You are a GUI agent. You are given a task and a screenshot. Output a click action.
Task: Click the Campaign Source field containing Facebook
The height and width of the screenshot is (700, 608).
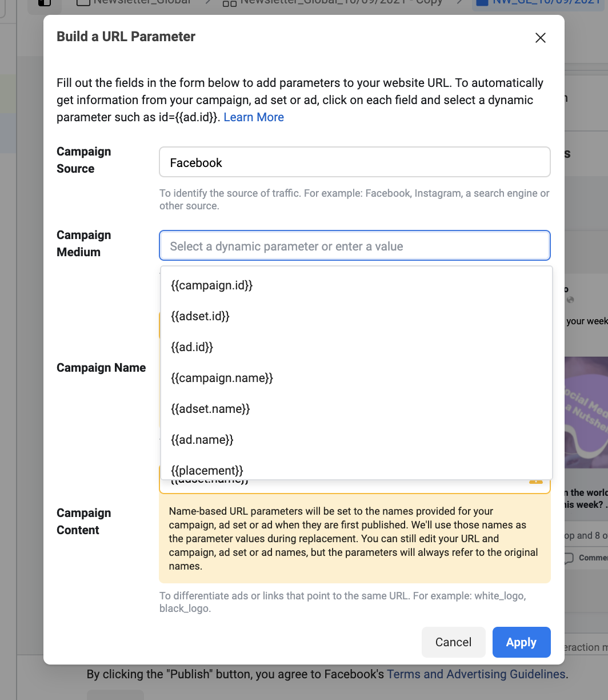(x=354, y=162)
